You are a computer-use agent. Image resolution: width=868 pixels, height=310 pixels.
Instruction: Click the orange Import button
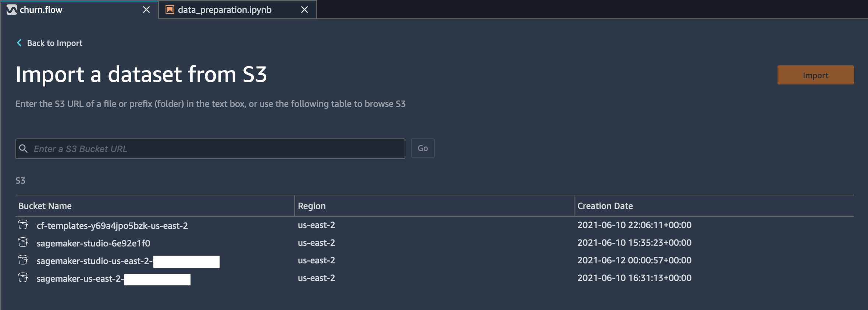[815, 75]
